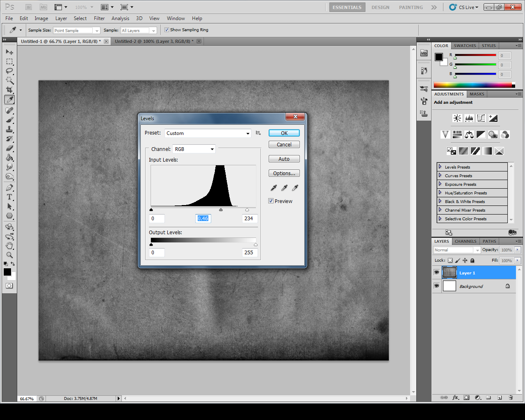Pick the Type tool

click(x=9, y=197)
